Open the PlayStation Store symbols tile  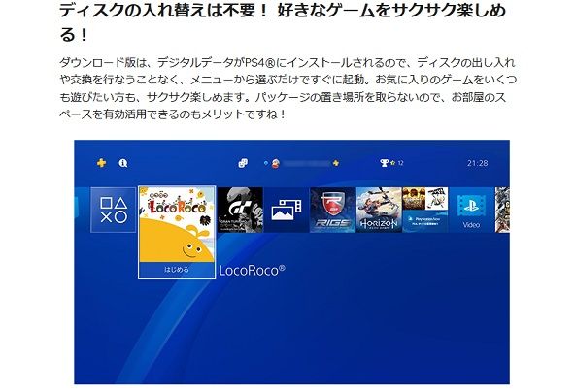pos(114,210)
